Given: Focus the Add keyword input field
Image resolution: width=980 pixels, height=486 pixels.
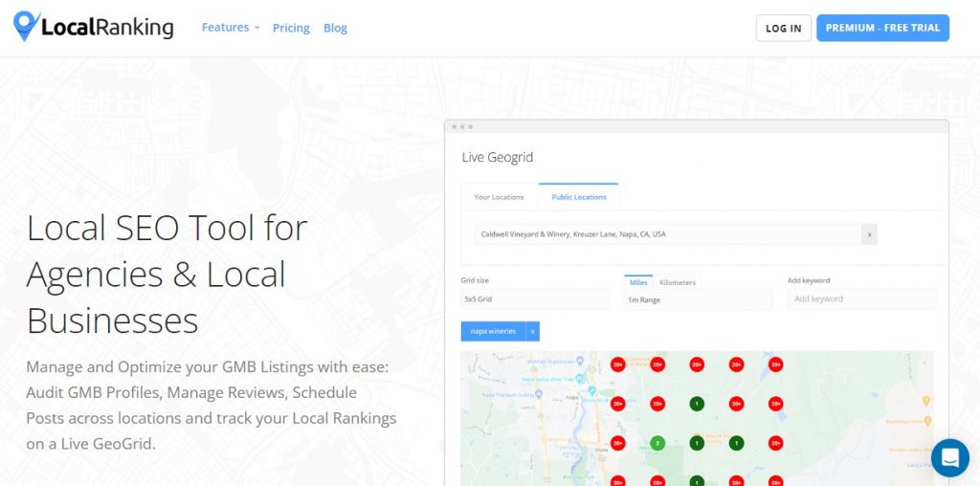Looking at the screenshot, I should coord(861,299).
